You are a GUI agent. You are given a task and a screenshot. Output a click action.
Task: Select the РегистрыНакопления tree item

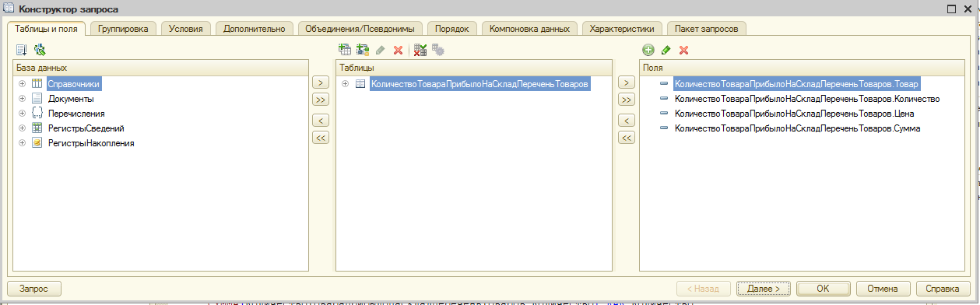(91, 143)
